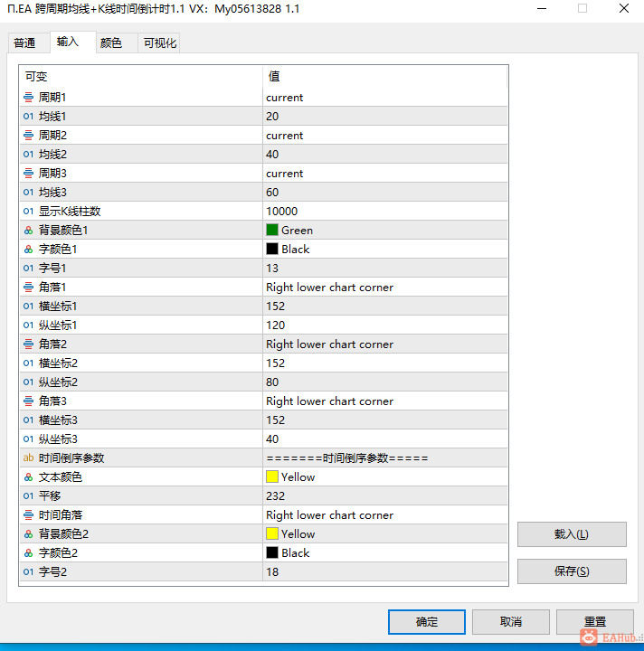
Task: Click the color icon beside 字颜色1
Action: pyautogui.click(x=28, y=250)
